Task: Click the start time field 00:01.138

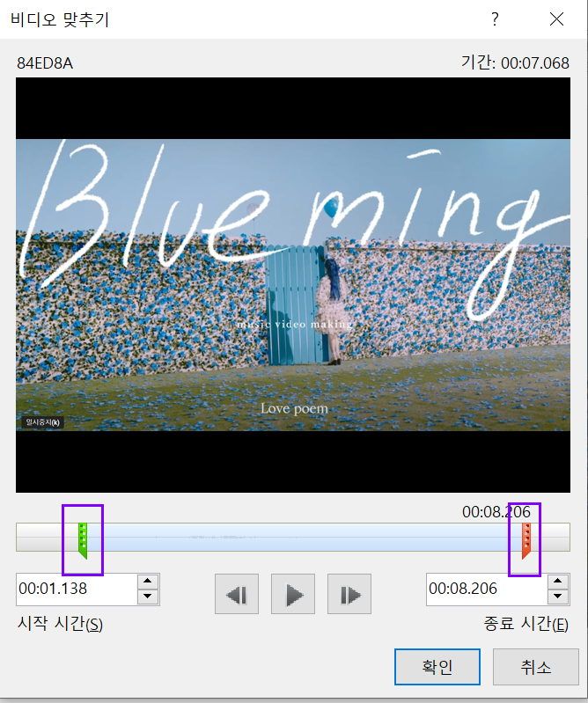Action: pyautogui.click(x=77, y=589)
